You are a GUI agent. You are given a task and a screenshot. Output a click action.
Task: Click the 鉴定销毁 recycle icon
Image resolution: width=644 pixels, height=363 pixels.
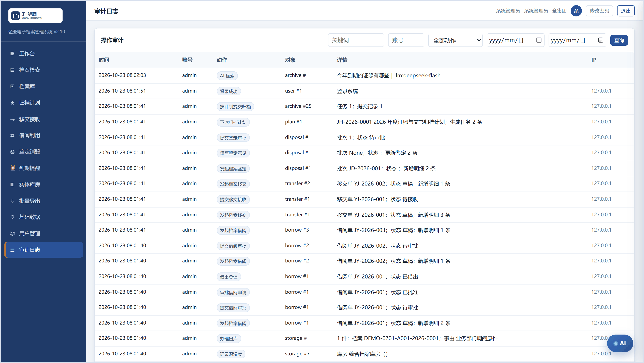pyautogui.click(x=12, y=152)
